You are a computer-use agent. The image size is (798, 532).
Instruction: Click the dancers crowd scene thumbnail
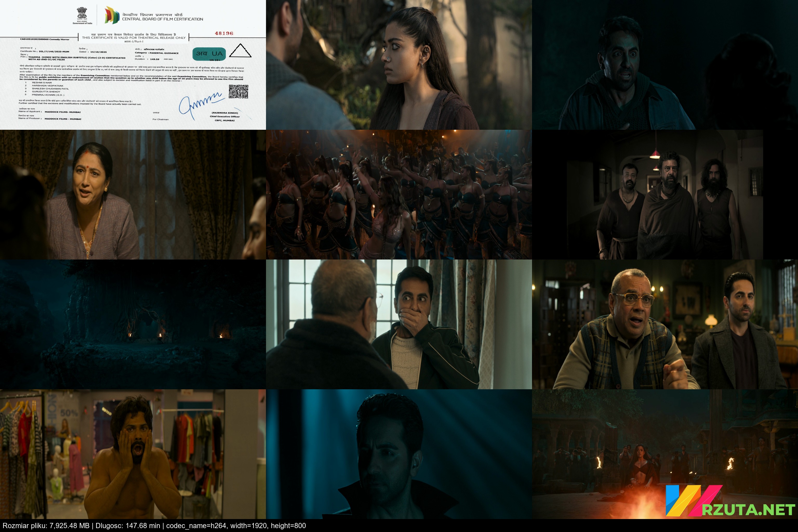tap(399, 194)
